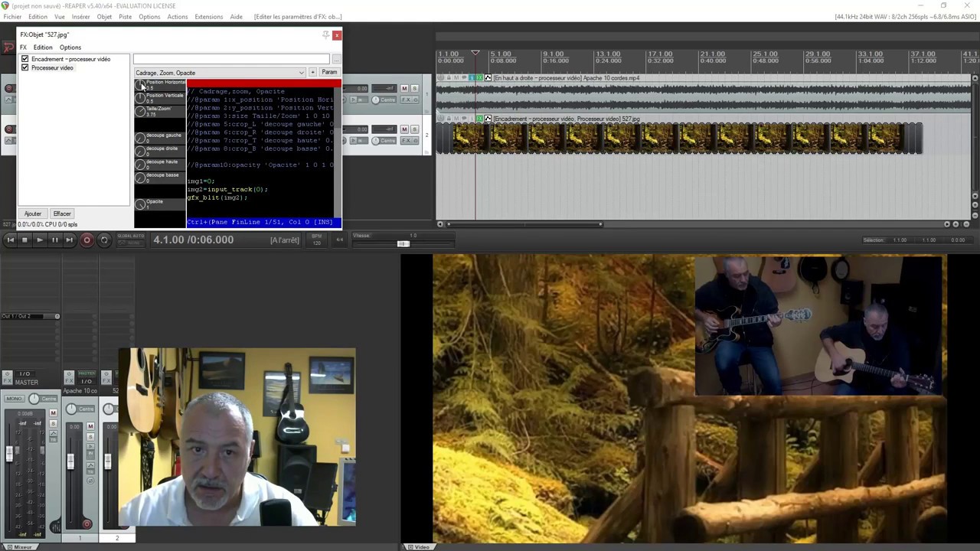
Task: Toggle the repeat loop button
Action: coord(105,240)
